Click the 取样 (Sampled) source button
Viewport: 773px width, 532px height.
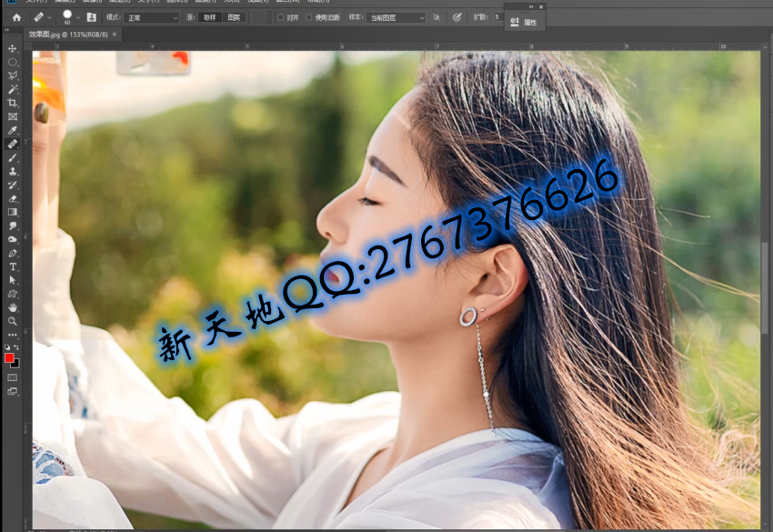tap(209, 17)
